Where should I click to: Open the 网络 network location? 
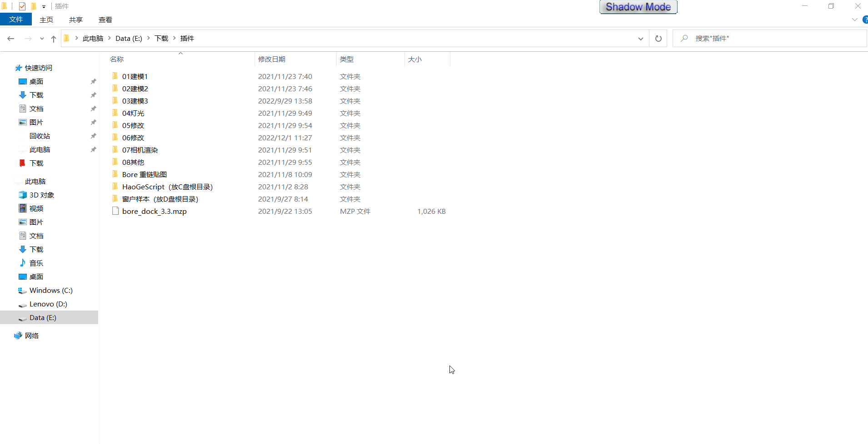(31, 335)
